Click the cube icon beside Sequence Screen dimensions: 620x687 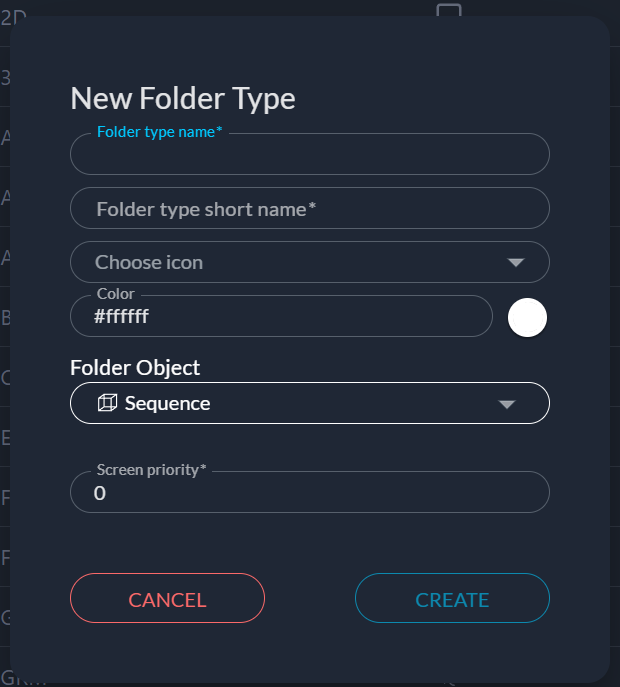tap(106, 403)
